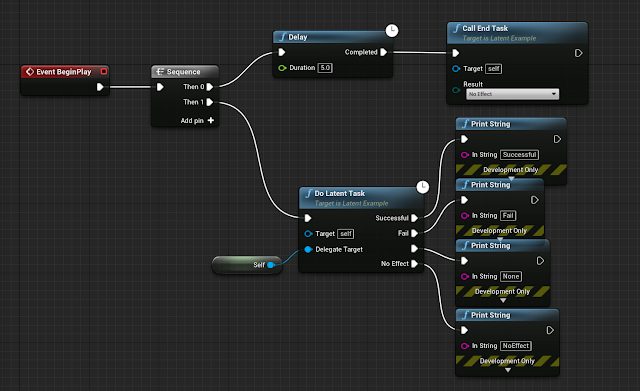Click the Delegate Target input pin
The image size is (640, 391).
pos(309,249)
